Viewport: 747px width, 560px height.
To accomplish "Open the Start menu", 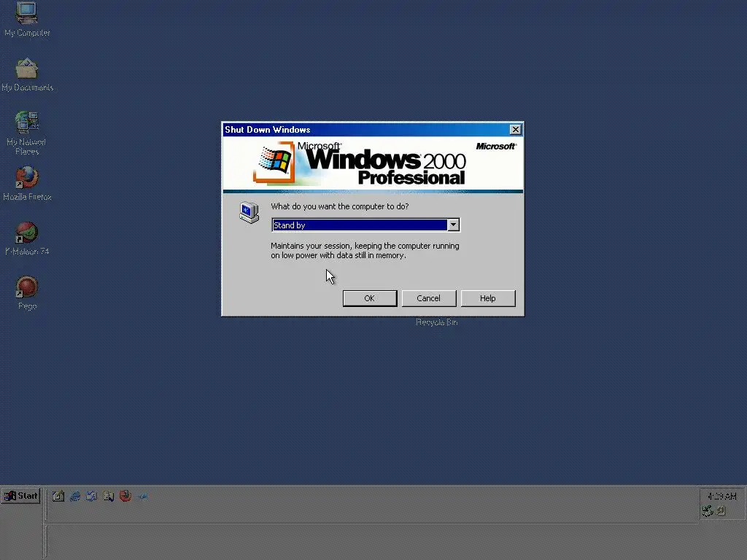I will click(20, 496).
